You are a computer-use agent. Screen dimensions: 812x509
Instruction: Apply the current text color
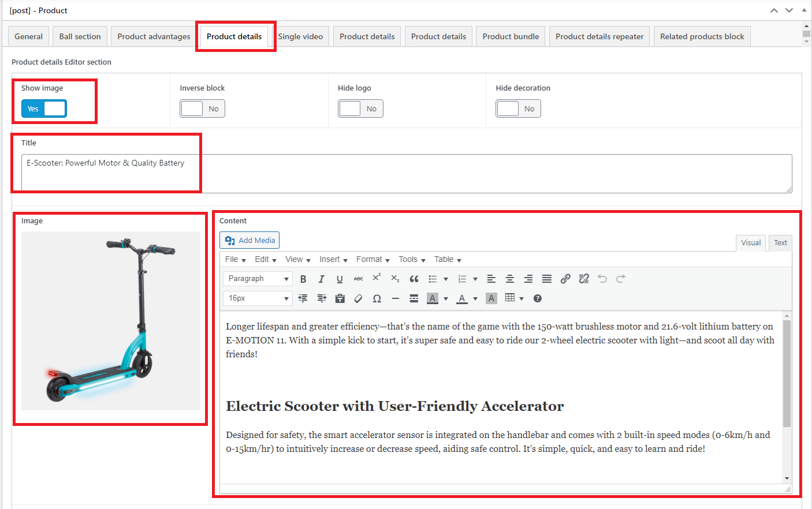(x=462, y=298)
